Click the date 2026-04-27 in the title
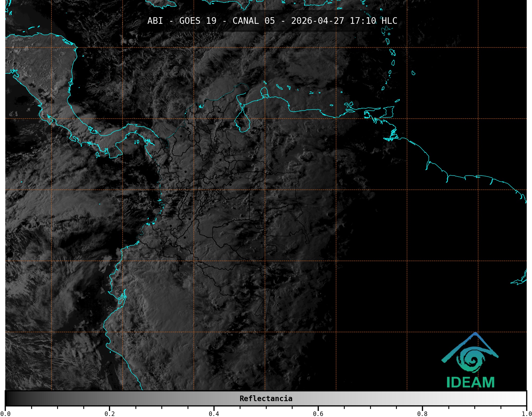This screenshot has width=532, height=417. click(x=317, y=21)
